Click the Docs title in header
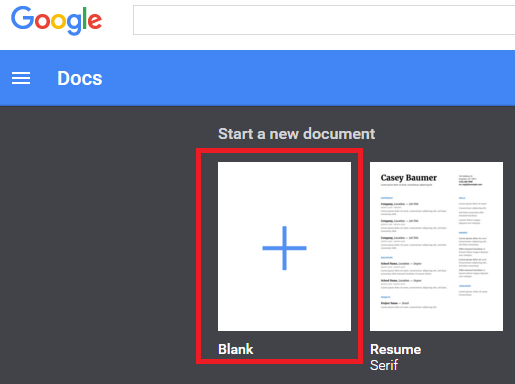The image size is (515, 384). [80, 79]
